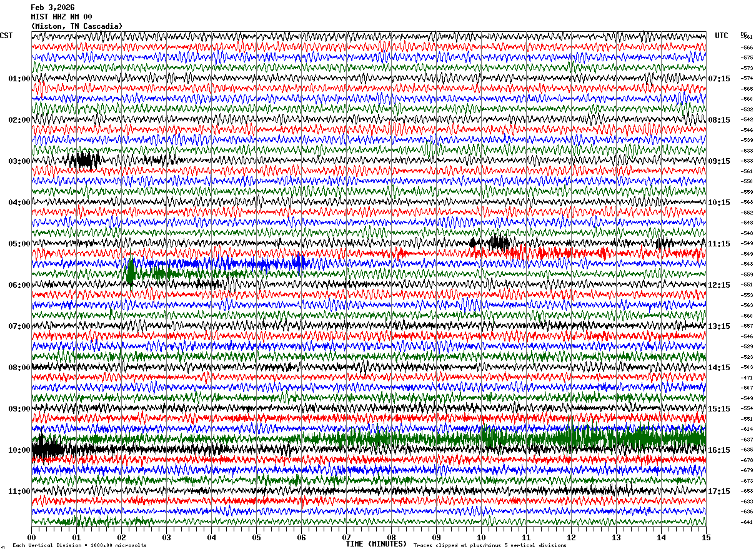This screenshot has height=554, width=756.
Task: Select the UTC axis header
Action: (722, 36)
